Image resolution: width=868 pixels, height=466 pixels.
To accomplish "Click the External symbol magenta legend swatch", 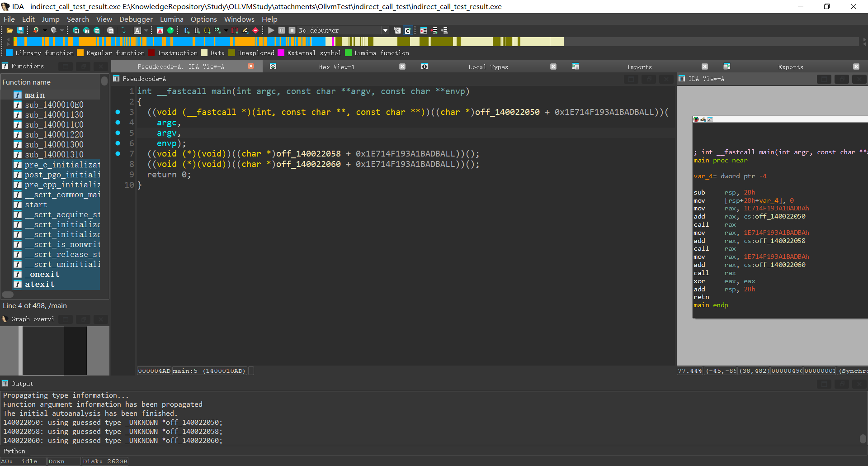I will [281, 53].
